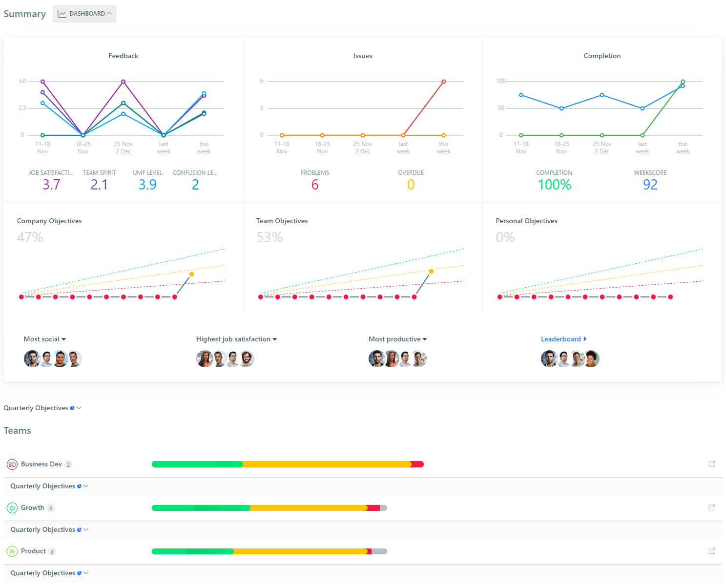This screenshot has height=588, width=726.
Task: Click the pie chart icon next to Quarterly Objectives
Action: click(x=73, y=408)
